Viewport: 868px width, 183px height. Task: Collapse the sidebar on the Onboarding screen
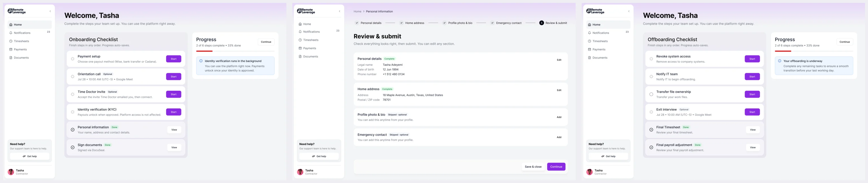(x=50, y=11)
